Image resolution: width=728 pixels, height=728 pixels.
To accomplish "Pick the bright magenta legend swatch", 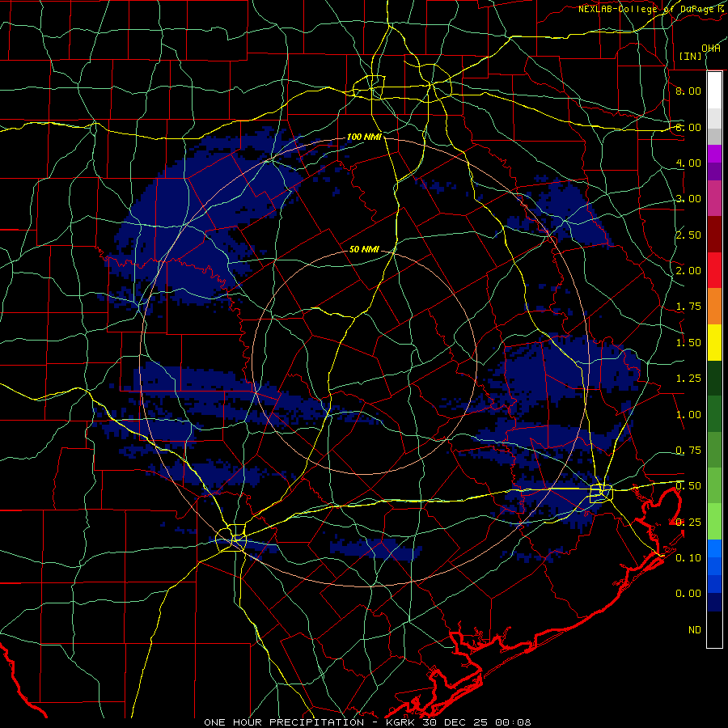I will [x=714, y=154].
